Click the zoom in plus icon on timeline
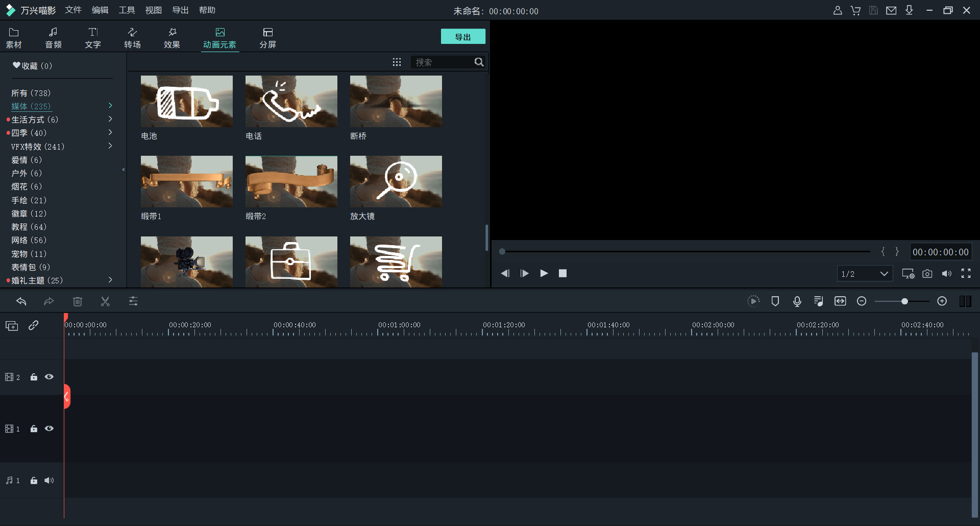The height and width of the screenshot is (526, 980). 942,301
